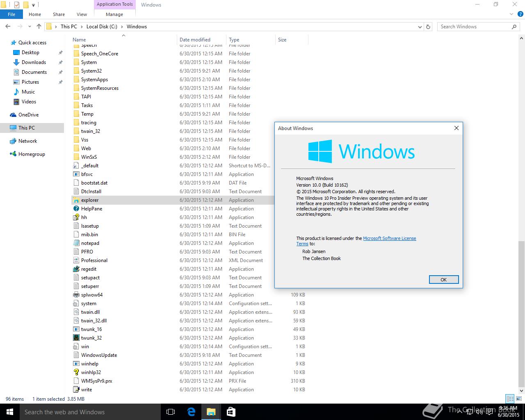Click chevron after Local Disk (C:) breadcrumb

(122, 27)
